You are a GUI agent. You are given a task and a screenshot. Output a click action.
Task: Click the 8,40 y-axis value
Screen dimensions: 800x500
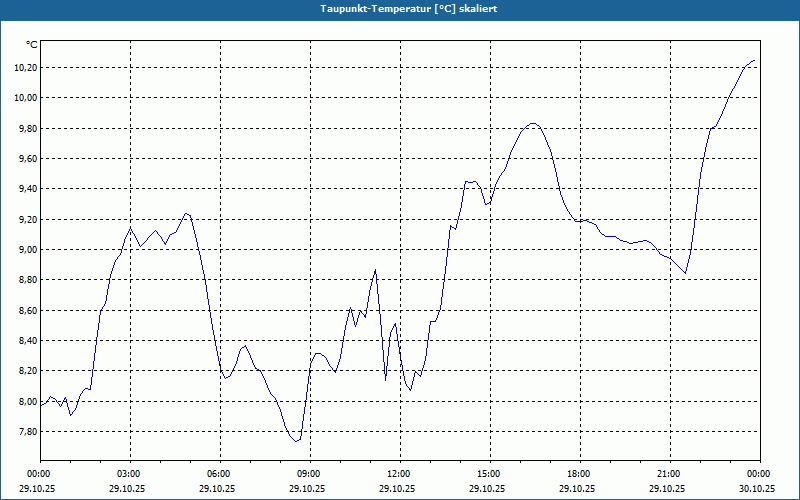pos(29,341)
